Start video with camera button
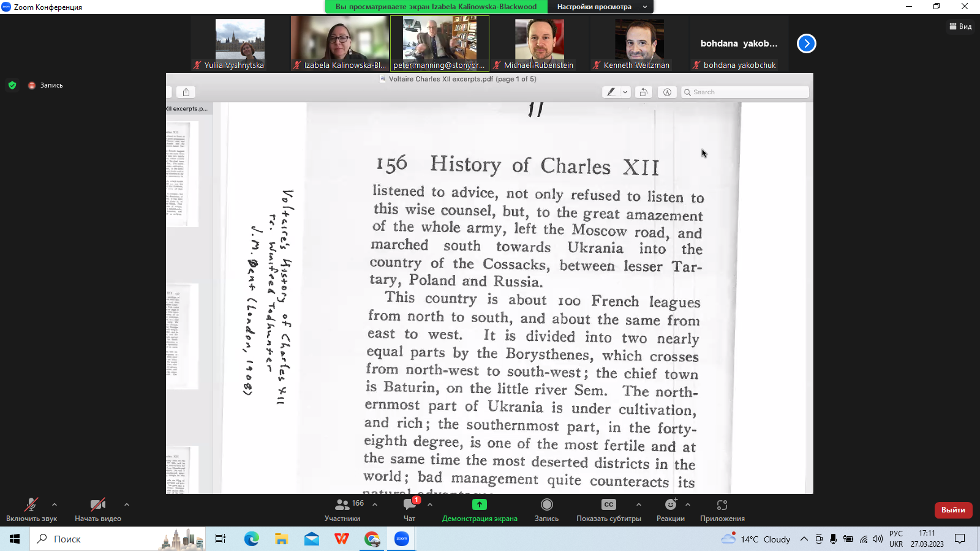 pyautogui.click(x=97, y=505)
